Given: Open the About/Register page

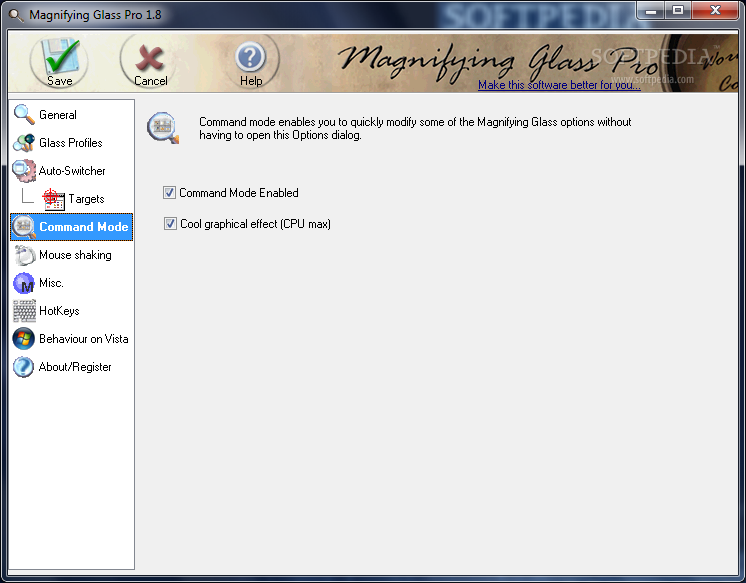Looking at the screenshot, I should (x=71, y=367).
